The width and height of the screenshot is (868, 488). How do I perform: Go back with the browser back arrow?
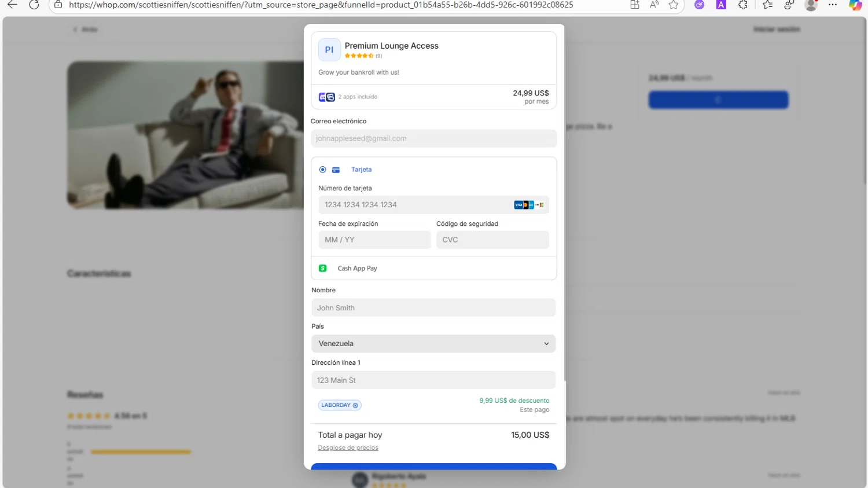pos(12,5)
